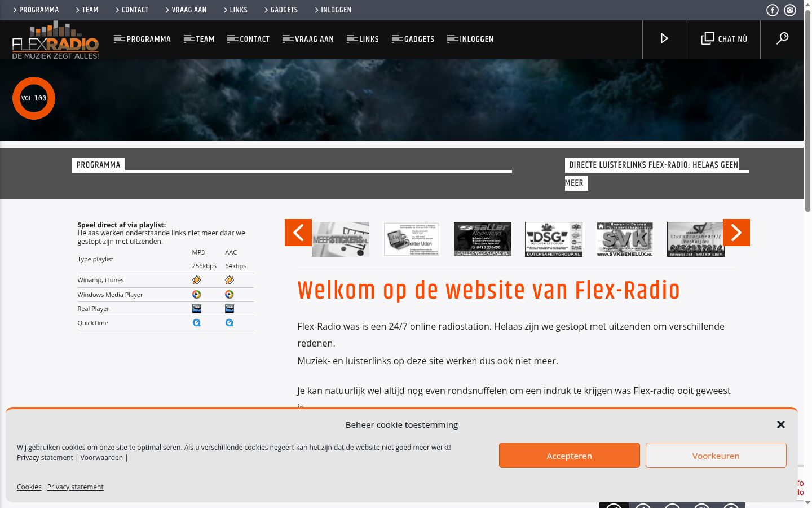812x508 pixels.
Task: Open the Facebook page icon
Action: tap(773, 10)
